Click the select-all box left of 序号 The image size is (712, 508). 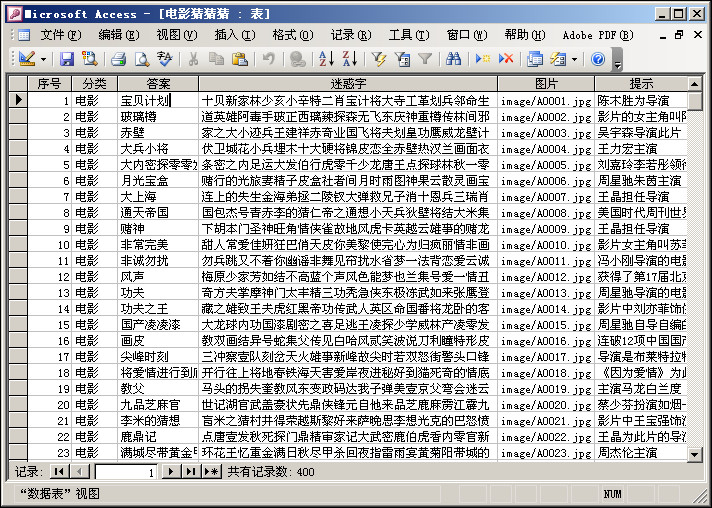point(18,84)
